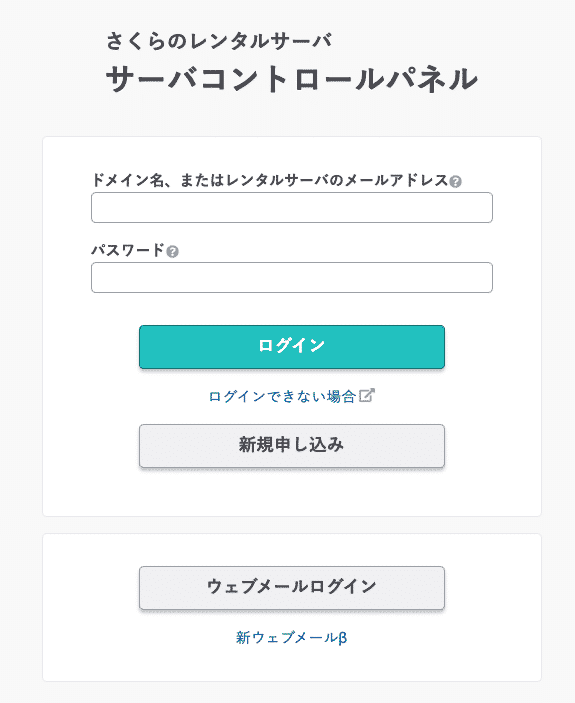Click the 新規申し込み button

292,446
